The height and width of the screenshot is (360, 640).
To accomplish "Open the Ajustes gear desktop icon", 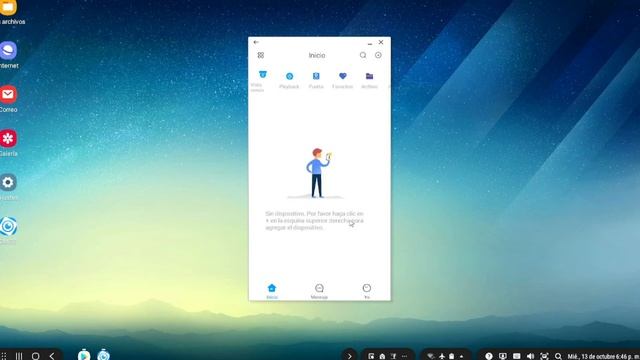I will [8, 182].
